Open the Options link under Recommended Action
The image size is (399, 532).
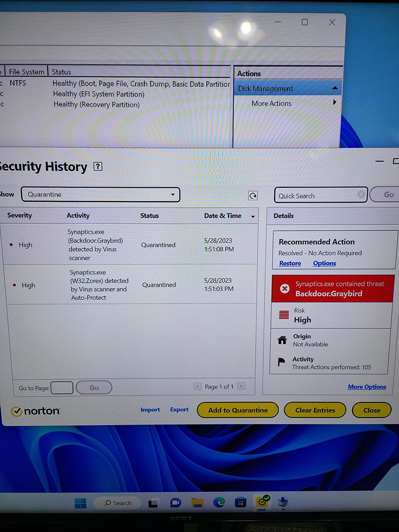(324, 263)
